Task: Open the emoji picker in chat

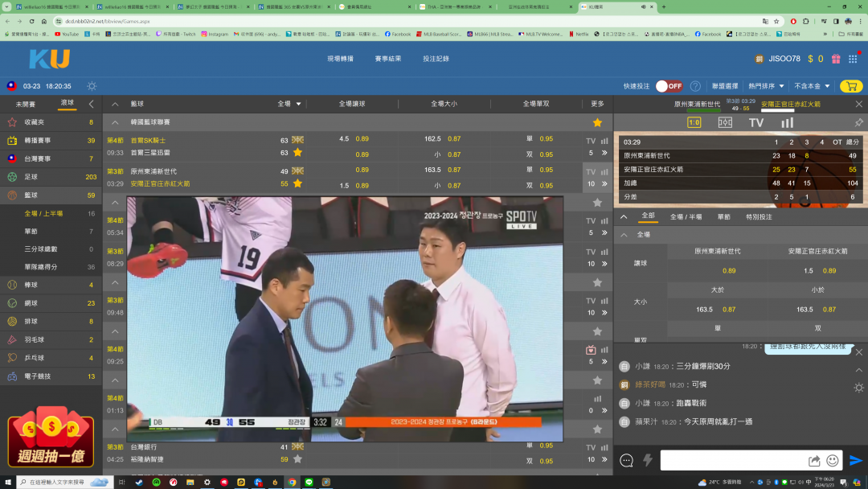Action: (x=833, y=460)
